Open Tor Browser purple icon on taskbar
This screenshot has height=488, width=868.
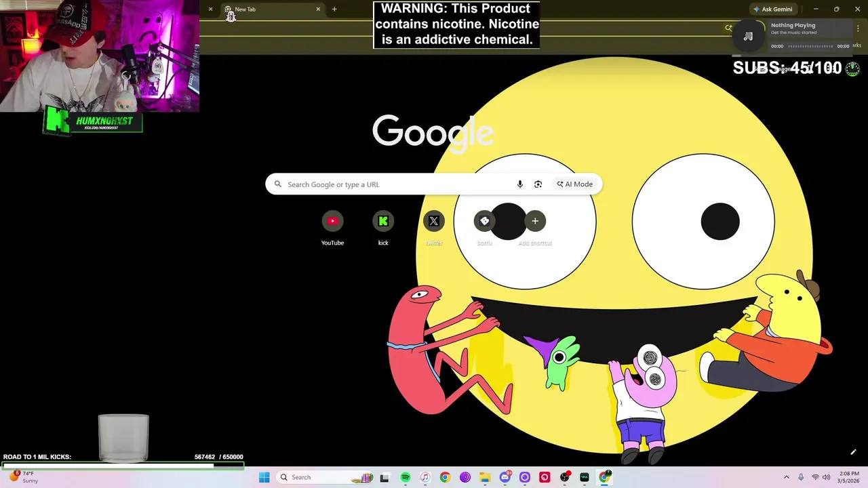click(465, 477)
